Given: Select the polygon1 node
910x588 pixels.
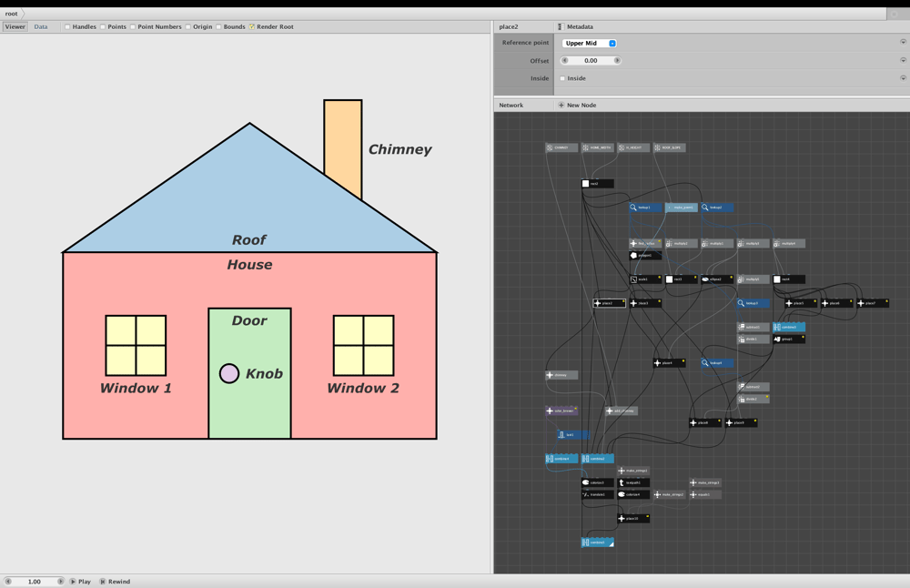Looking at the screenshot, I should point(645,256).
